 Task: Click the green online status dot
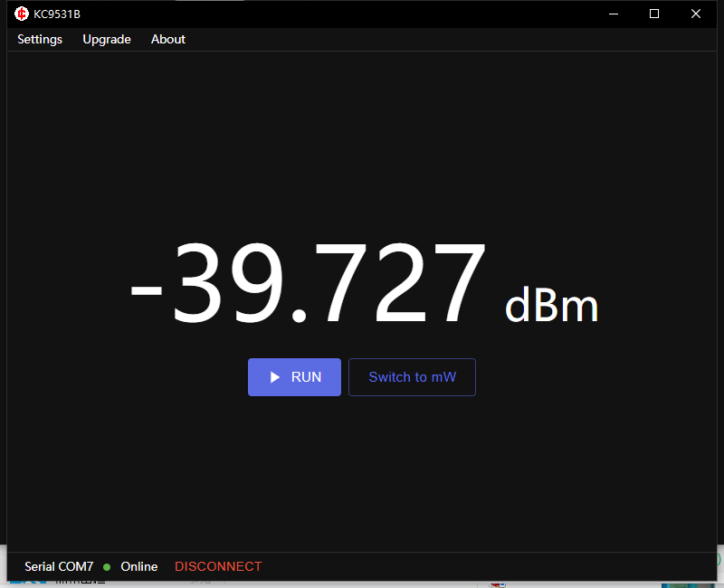[107, 567]
